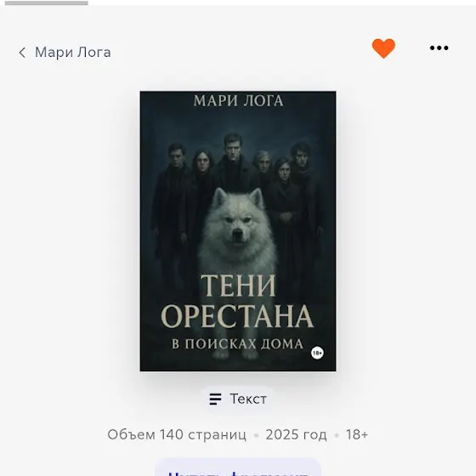
Task: Click ТЕНИ ОРЕСТАНА title on cover
Action: tap(238, 301)
